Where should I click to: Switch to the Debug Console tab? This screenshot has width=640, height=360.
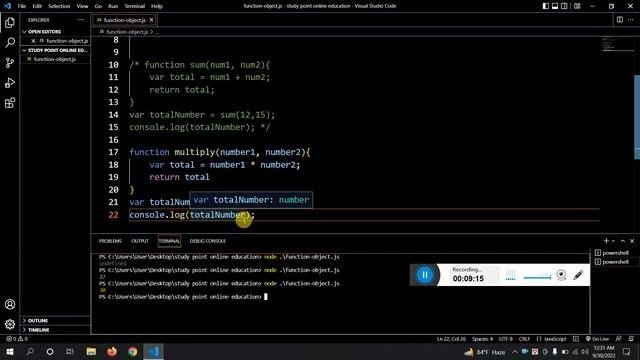pyautogui.click(x=207, y=241)
